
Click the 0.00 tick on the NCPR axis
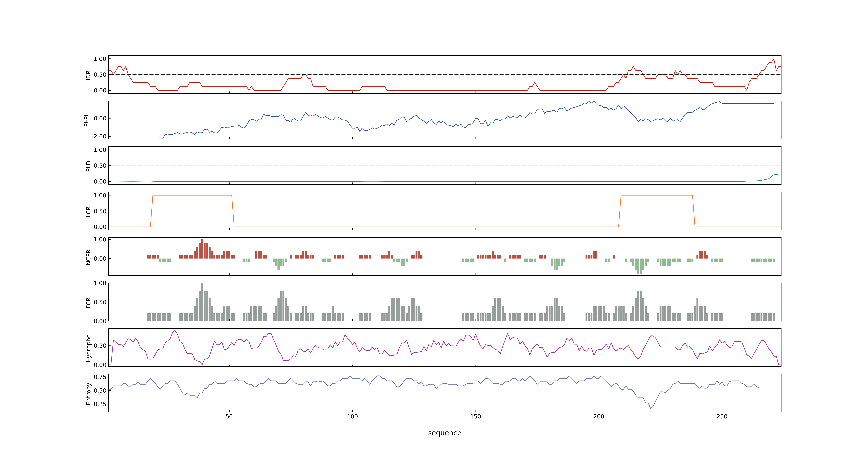[100, 259]
